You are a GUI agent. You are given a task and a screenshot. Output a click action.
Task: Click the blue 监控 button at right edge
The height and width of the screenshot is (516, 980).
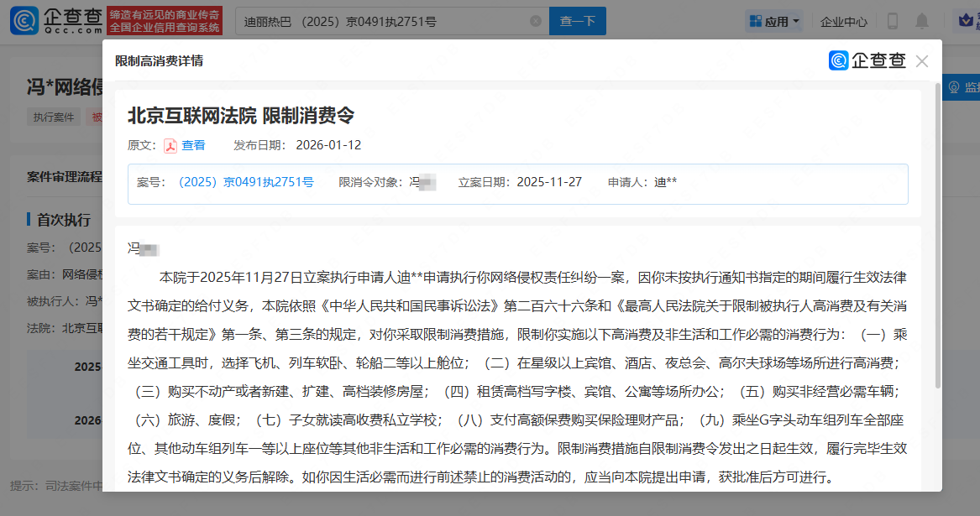tap(962, 87)
